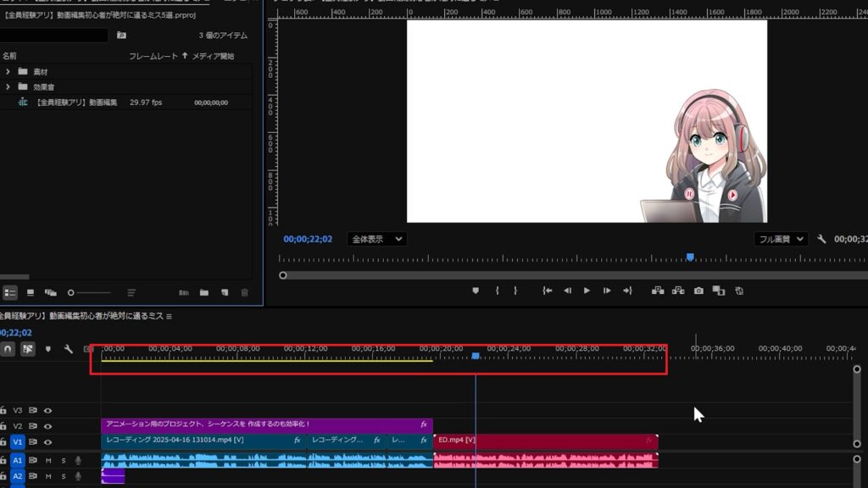The image size is (868, 488).
Task: Select the 動画編集初心者 sequence tab in timeline
Action: [83, 316]
